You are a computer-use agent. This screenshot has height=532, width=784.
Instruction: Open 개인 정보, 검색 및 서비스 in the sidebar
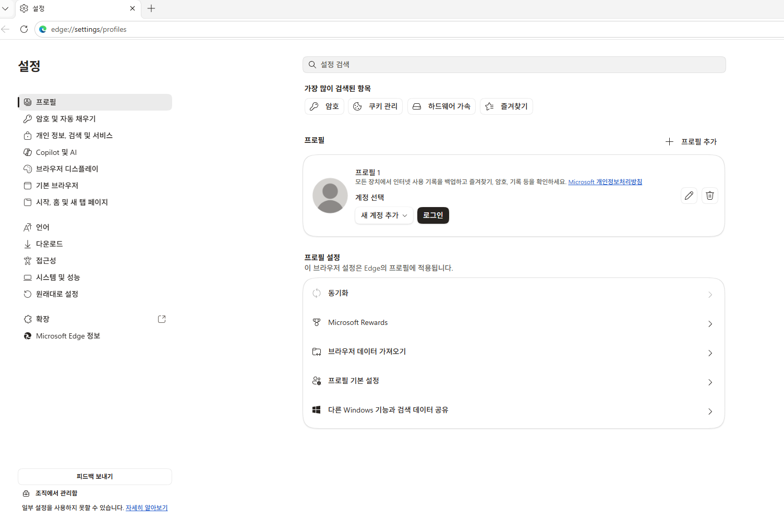[x=95, y=136]
